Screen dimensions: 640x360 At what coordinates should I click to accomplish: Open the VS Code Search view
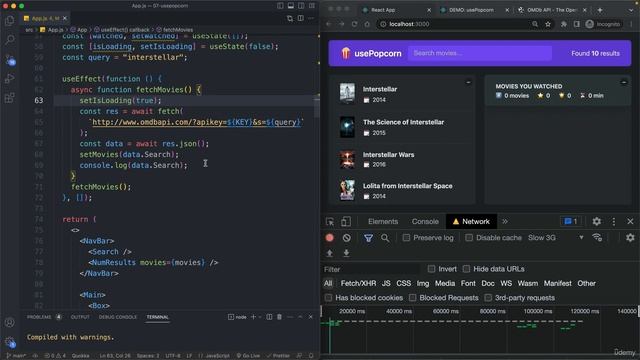pos(9,40)
